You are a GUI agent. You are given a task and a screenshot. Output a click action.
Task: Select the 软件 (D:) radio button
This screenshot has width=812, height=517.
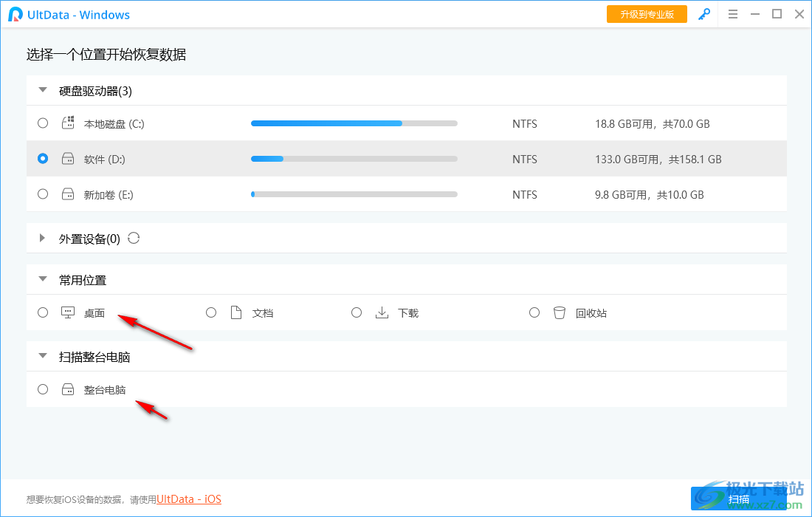pos(42,158)
